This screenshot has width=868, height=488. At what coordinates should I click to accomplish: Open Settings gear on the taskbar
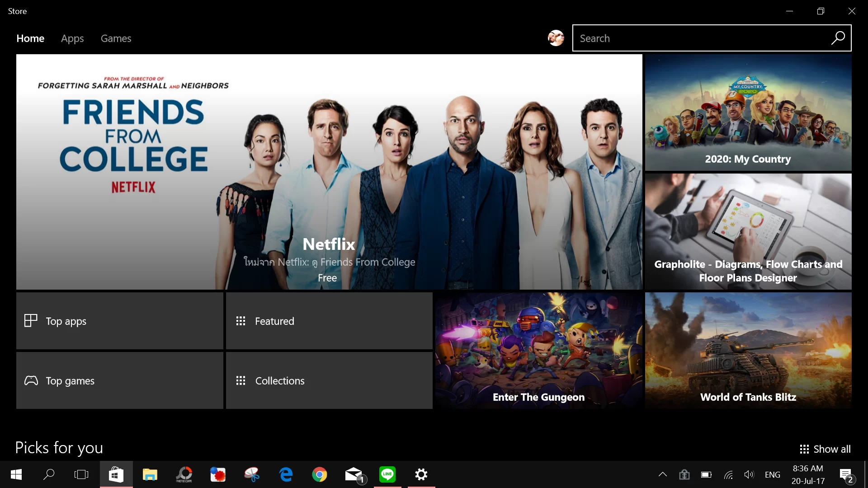(421, 474)
